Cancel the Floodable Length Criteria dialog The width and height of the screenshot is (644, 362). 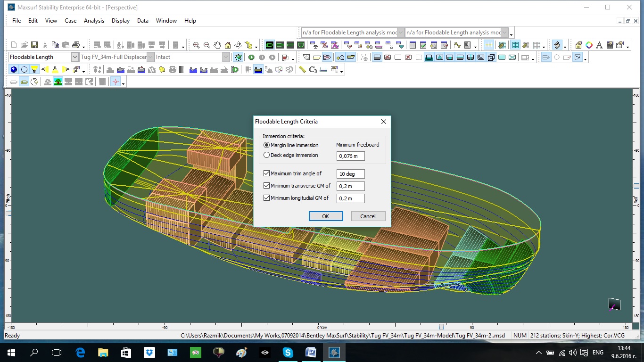(x=368, y=216)
